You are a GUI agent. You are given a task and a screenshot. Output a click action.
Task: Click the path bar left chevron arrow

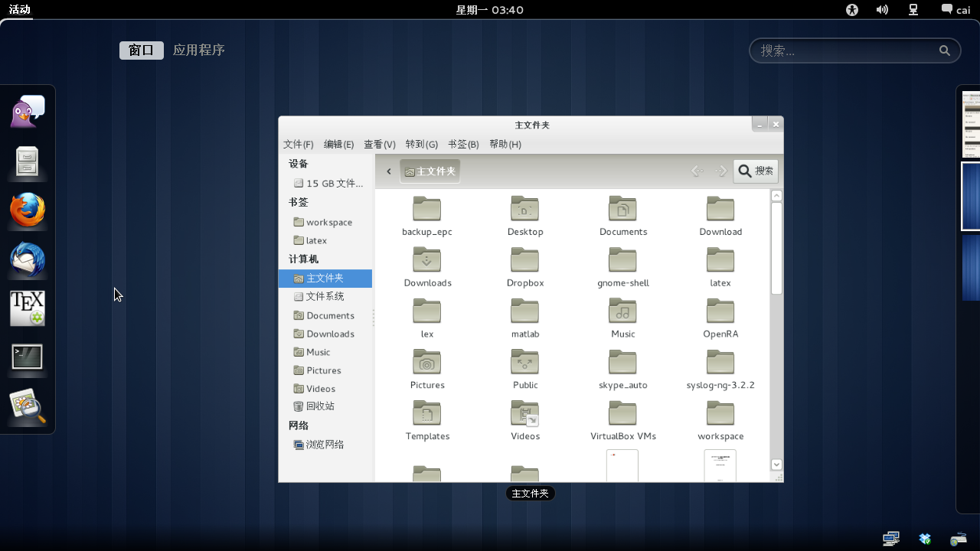pos(389,171)
